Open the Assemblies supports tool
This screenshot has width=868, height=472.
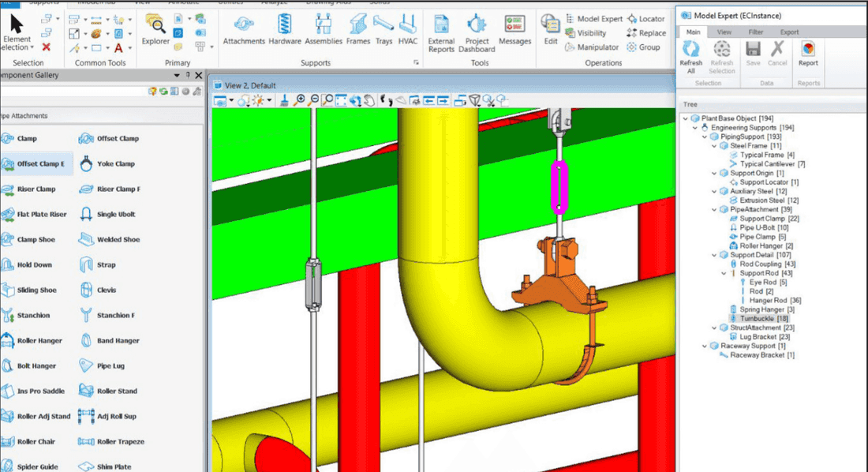pyautogui.click(x=324, y=30)
